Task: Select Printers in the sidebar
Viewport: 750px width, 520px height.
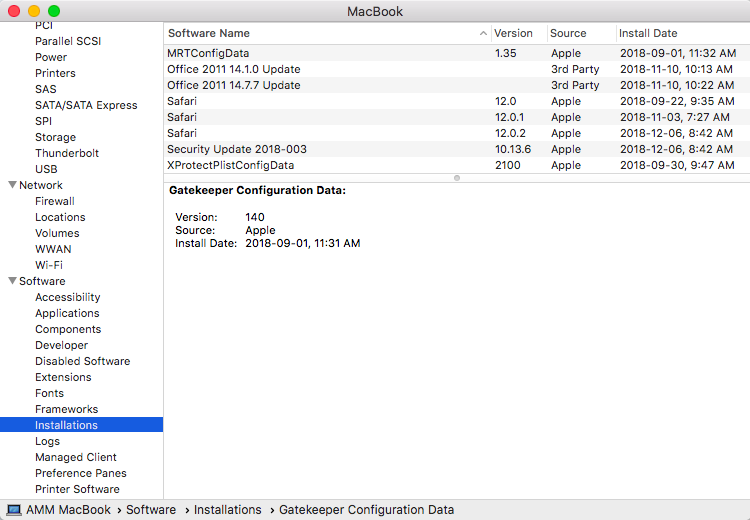Action: point(55,73)
